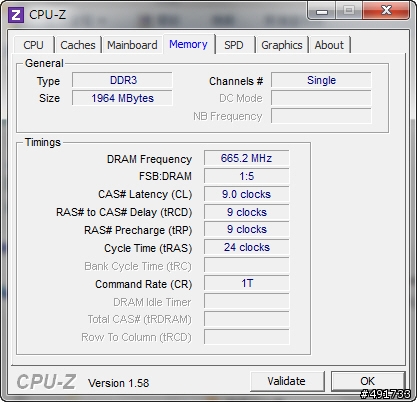
Task: Confirm with the OK button
Action: click(x=368, y=381)
